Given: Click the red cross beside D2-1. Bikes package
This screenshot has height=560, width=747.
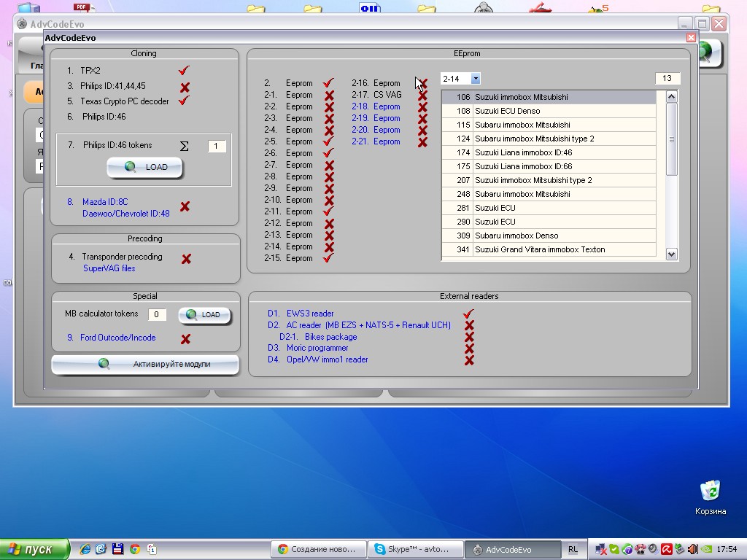Looking at the screenshot, I should tap(469, 337).
